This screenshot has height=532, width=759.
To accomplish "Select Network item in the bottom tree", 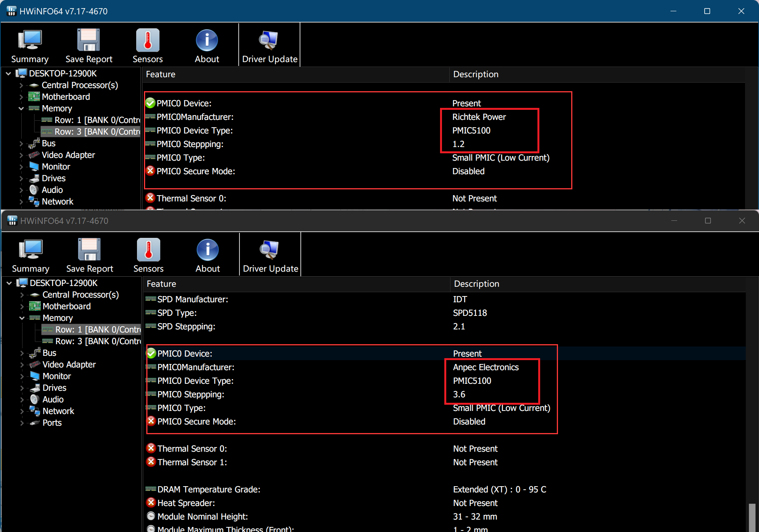I will 58,411.
